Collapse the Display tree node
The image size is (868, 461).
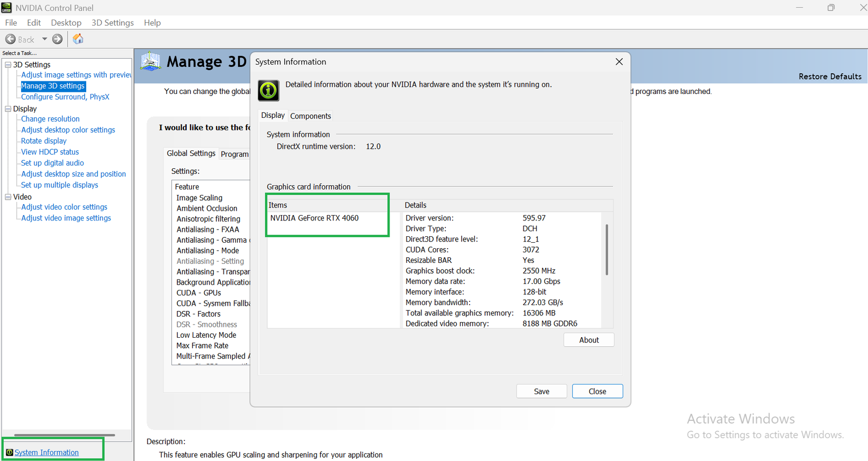point(8,109)
